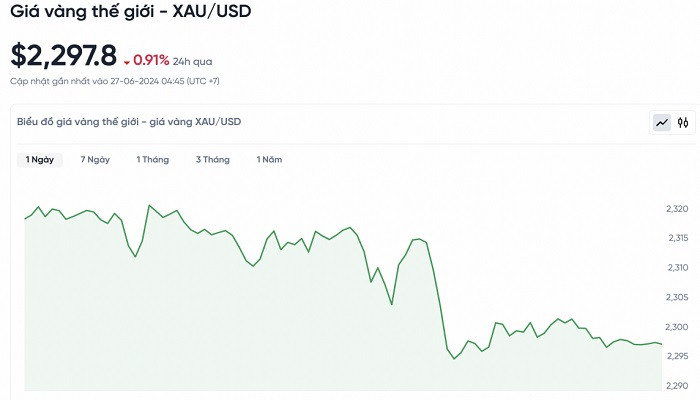Screen dimensions: 700x400
Task: Click the 2,305 y-axis label
Action: [676, 298]
